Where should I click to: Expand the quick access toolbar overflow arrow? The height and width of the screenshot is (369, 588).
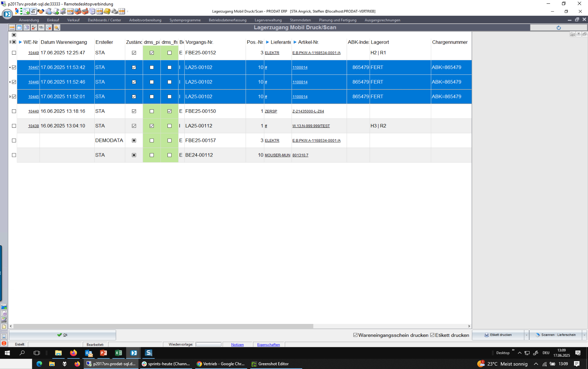pos(128,11)
